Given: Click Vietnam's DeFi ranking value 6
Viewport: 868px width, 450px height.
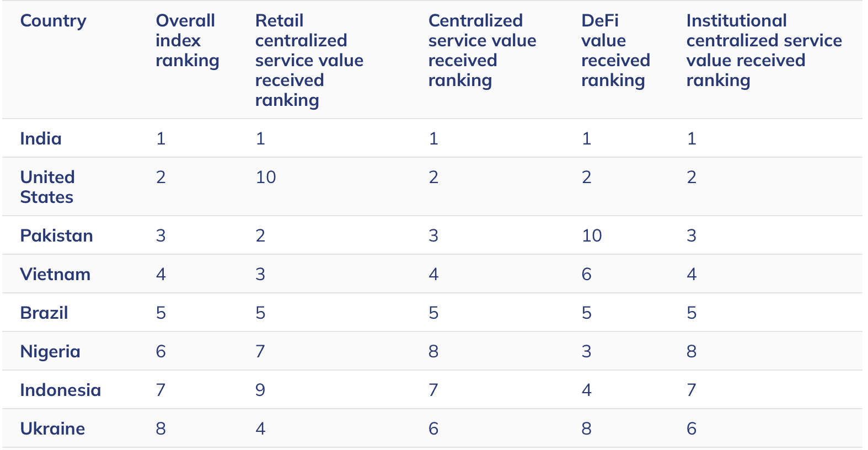Looking at the screenshot, I should pyautogui.click(x=586, y=274).
